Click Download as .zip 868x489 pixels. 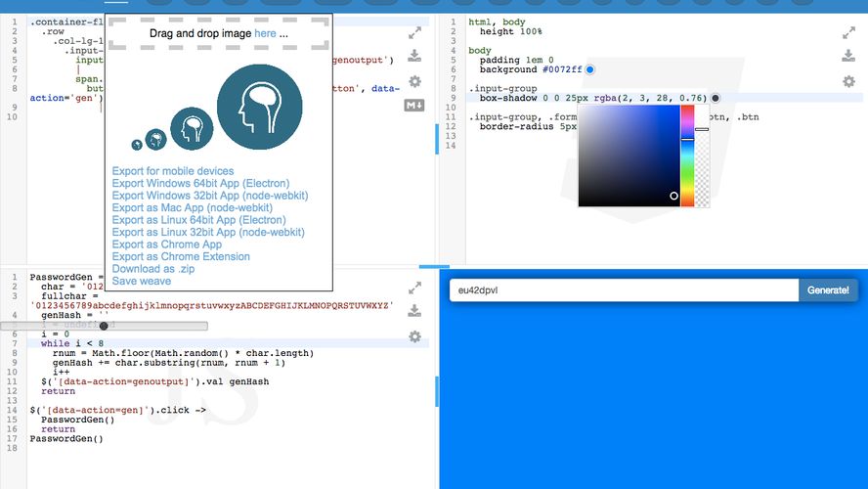tap(155, 269)
